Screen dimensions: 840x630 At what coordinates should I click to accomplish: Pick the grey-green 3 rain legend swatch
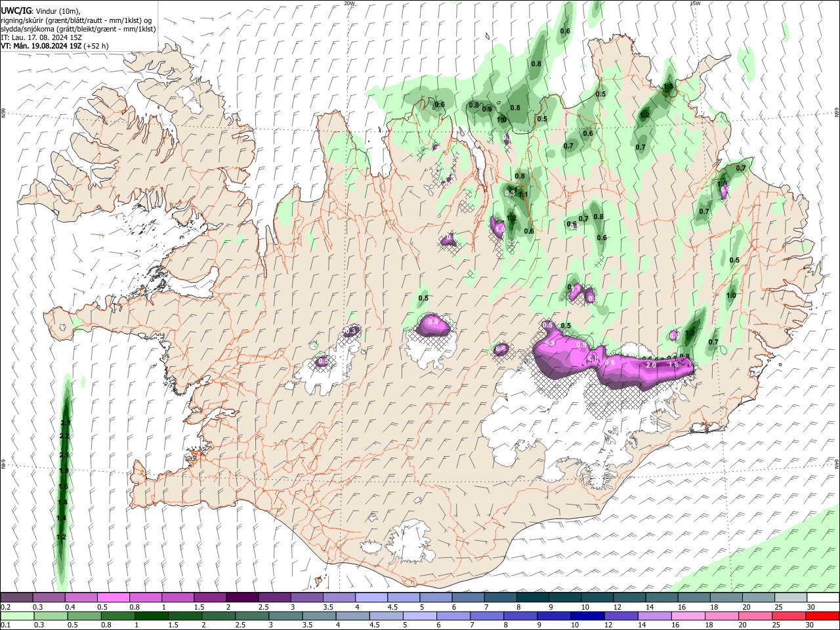pyautogui.click(x=285, y=616)
